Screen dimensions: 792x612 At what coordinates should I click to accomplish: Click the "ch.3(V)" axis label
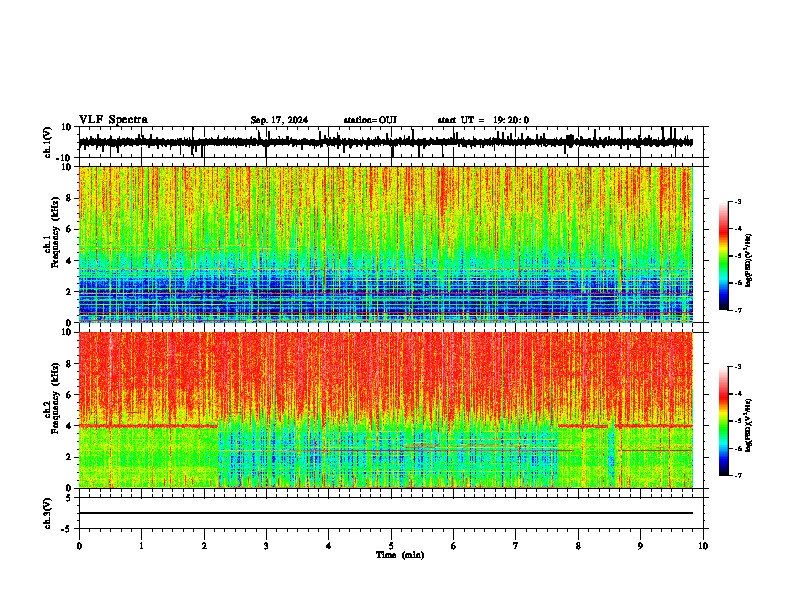[x=48, y=513]
